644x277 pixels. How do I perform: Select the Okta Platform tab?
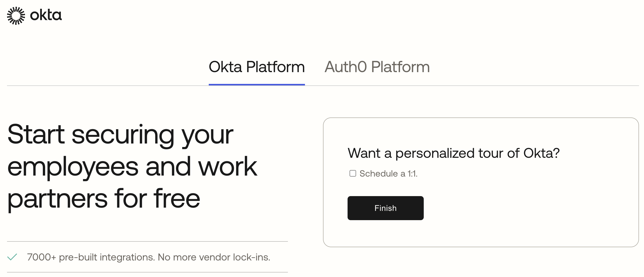[257, 67]
